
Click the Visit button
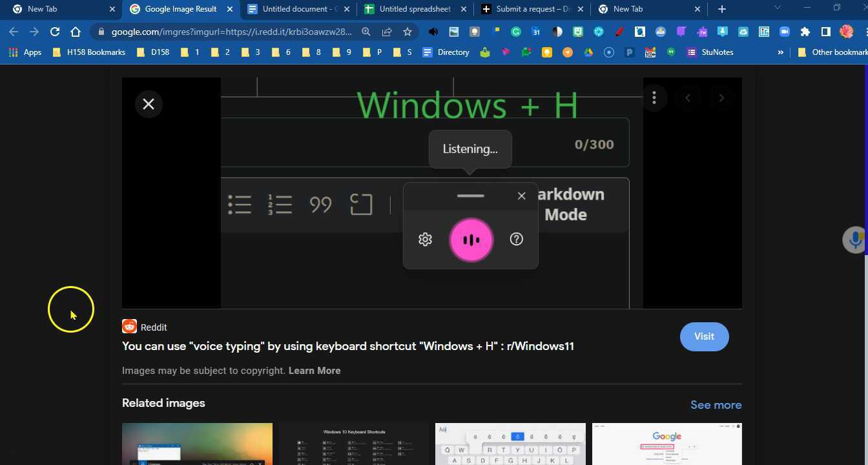704,336
